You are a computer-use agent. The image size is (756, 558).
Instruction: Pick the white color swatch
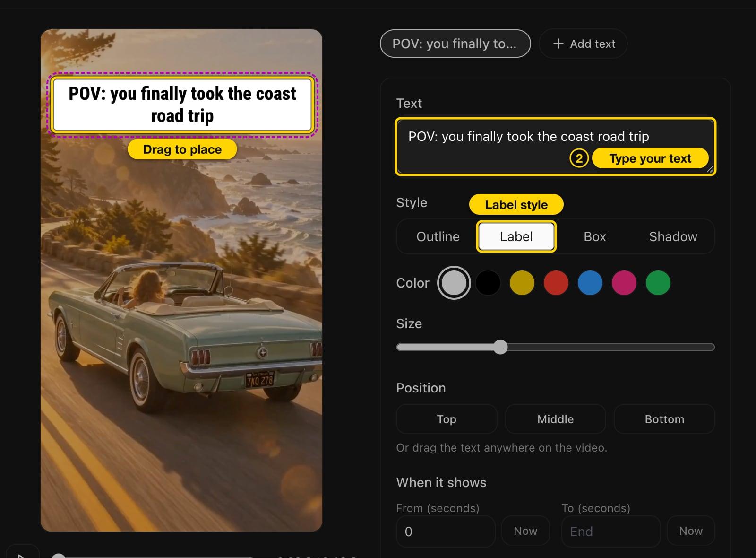(x=454, y=283)
